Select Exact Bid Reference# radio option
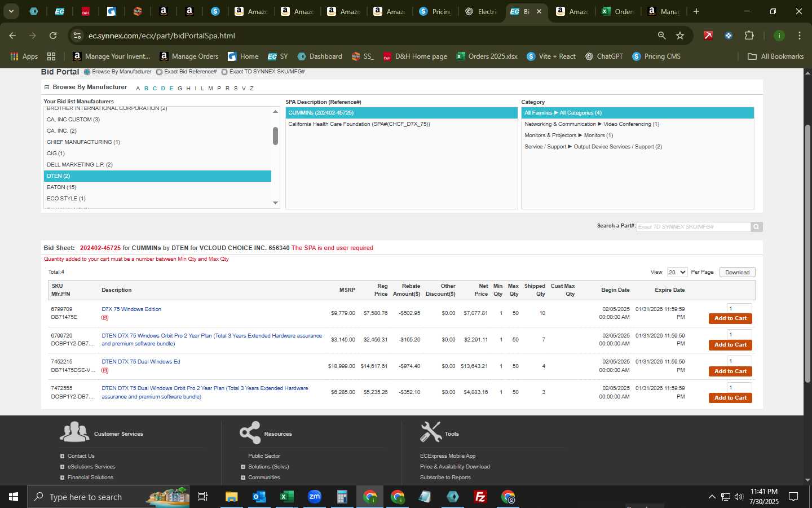The height and width of the screenshot is (508, 812). click(x=159, y=72)
